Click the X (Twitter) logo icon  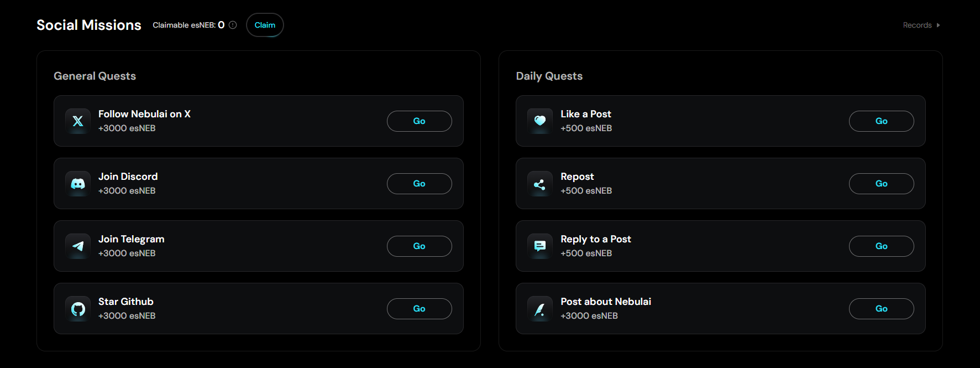(x=78, y=121)
